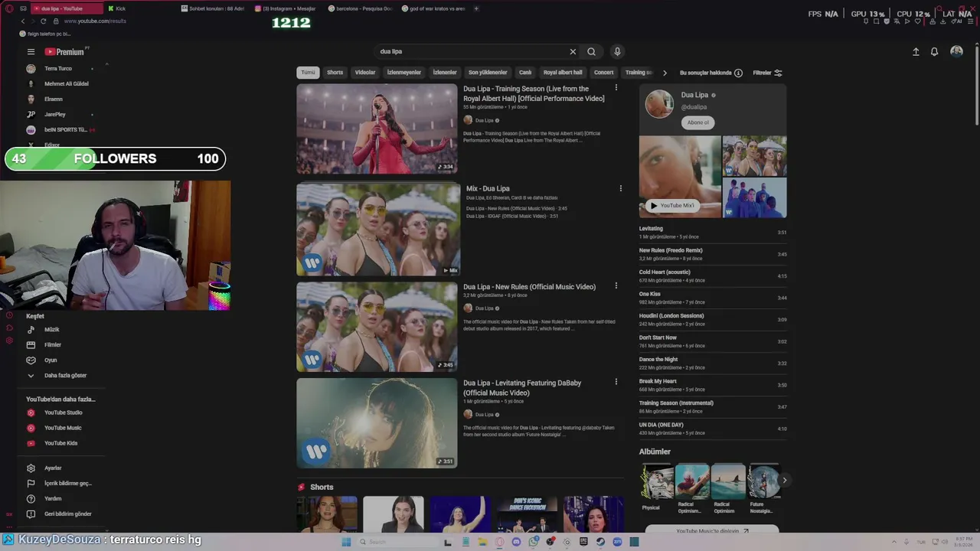Viewport: 980px width, 551px height.
Task: Open YouTube Music'te dinleyin link
Action: pyautogui.click(x=712, y=530)
